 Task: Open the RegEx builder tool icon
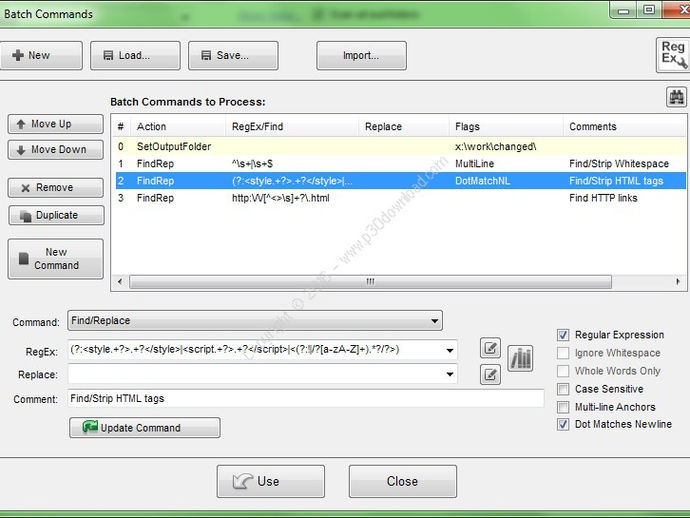tap(673, 55)
